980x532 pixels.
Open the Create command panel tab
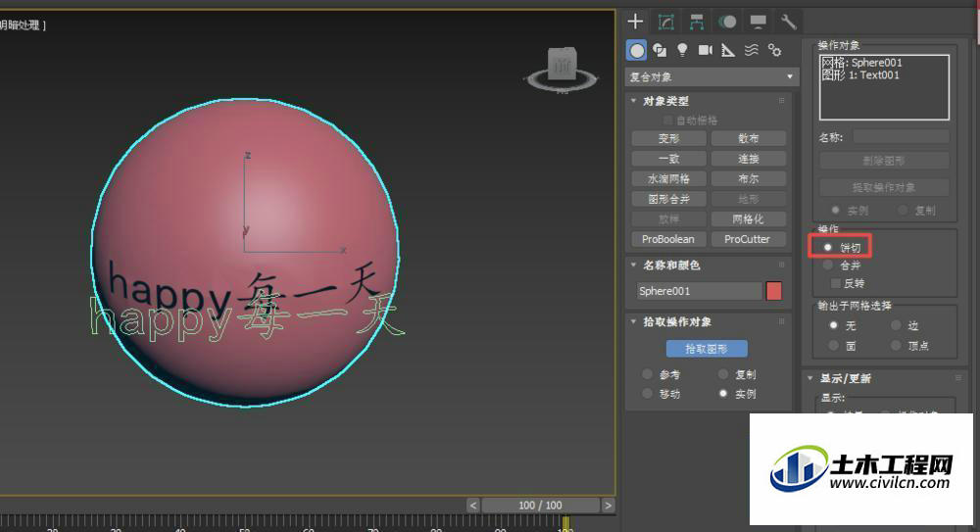(x=635, y=22)
